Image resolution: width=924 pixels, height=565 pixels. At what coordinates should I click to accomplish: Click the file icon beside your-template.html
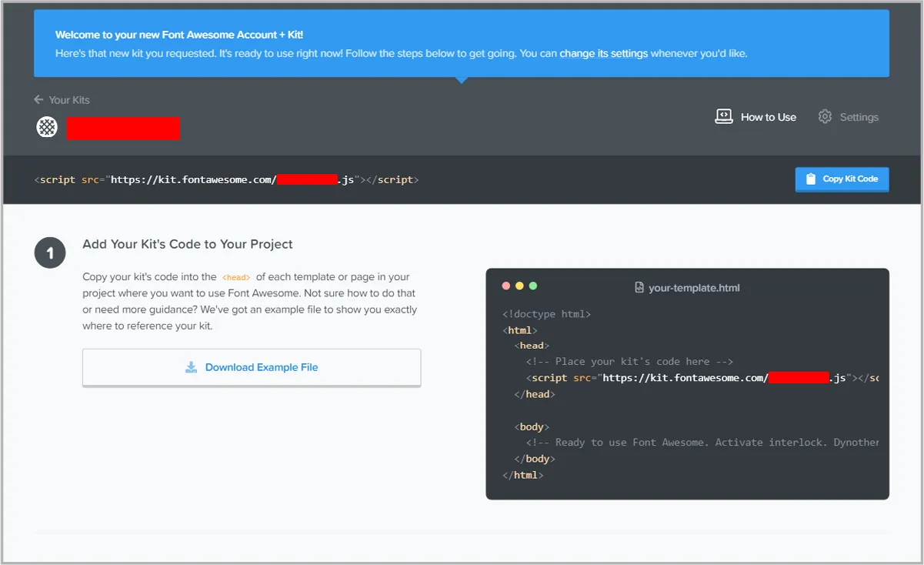pos(639,288)
